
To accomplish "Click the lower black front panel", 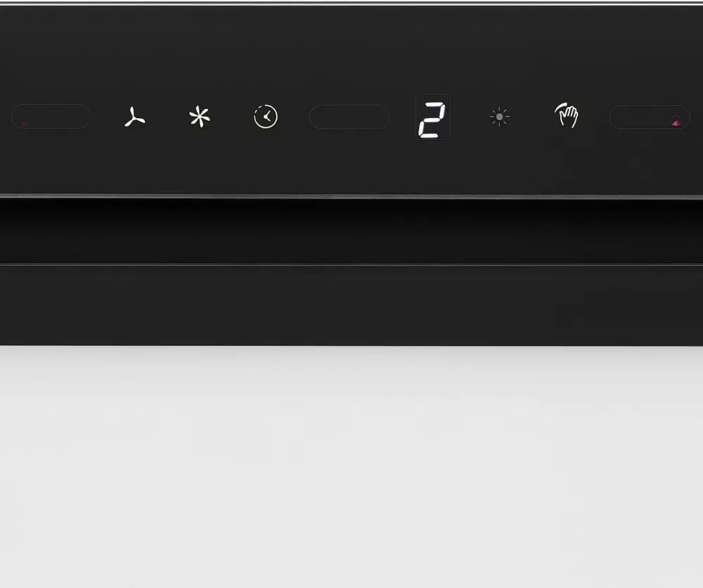I will point(351,305).
